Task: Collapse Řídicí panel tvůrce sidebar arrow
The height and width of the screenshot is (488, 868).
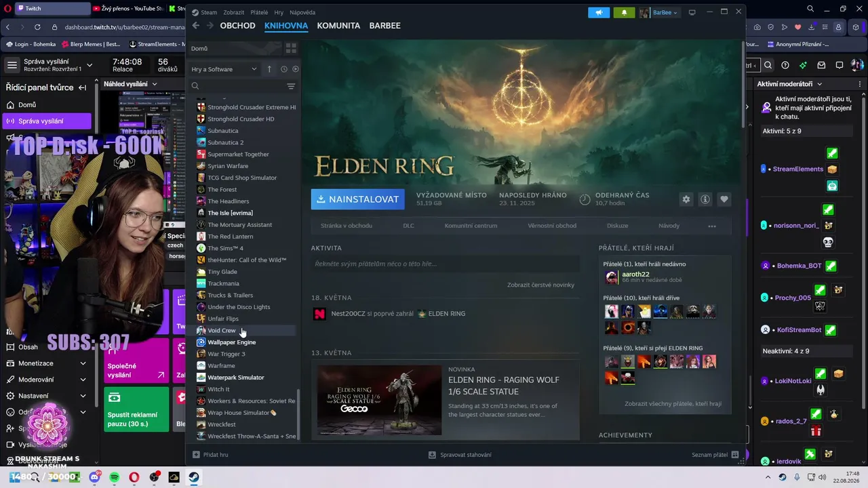Action: pyautogui.click(x=82, y=87)
